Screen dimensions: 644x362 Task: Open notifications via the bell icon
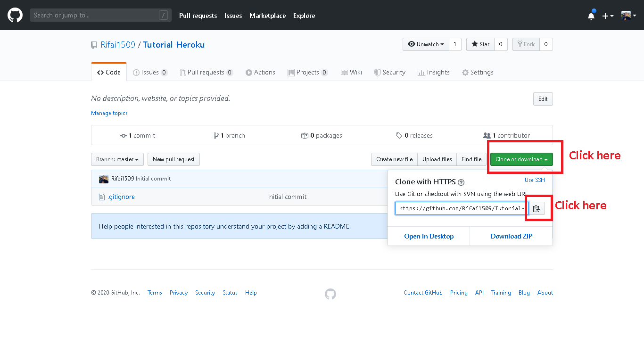591,15
